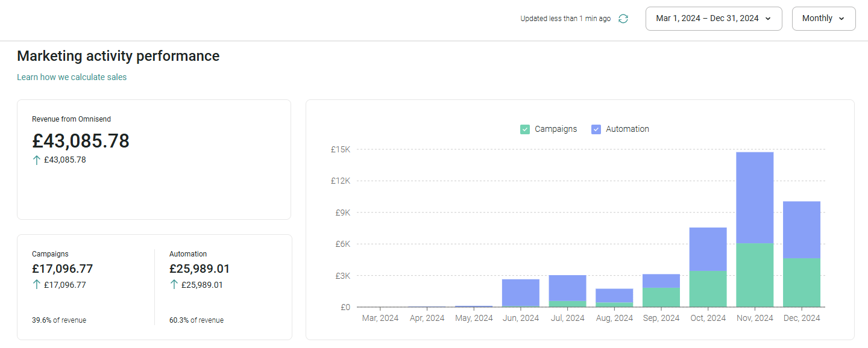Click the Aug, 2024 axis label
Image resolution: width=868 pixels, height=348 pixels.
click(614, 318)
